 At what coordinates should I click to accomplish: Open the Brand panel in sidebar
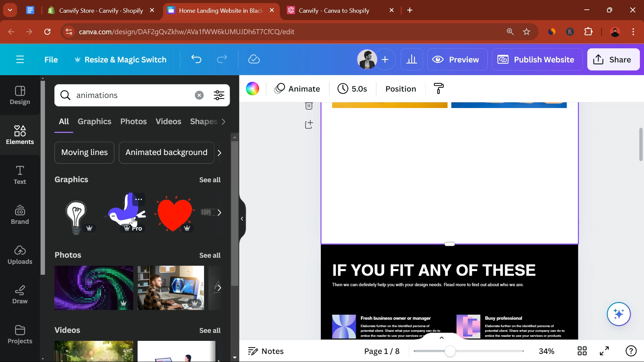20,215
